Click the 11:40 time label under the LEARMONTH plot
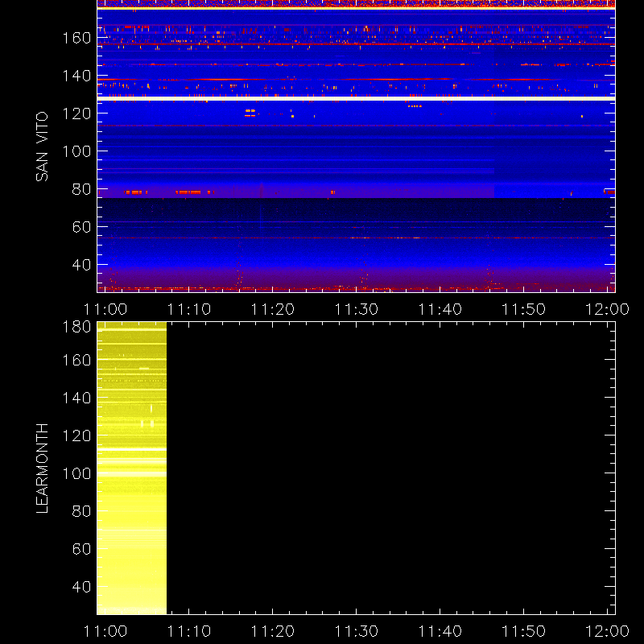644x644 pixels. coord(440,631)
